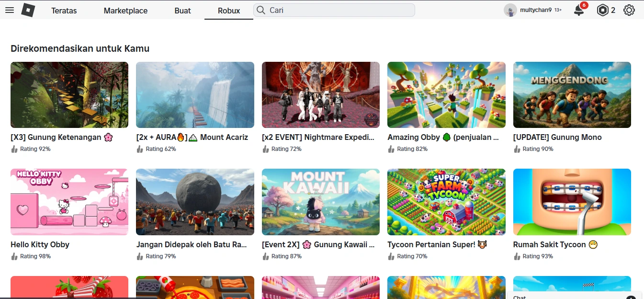This screenshot has width=644, height=299.
Task: Open [UPDATE!] Gunung Mono title link
Action: 557,137
